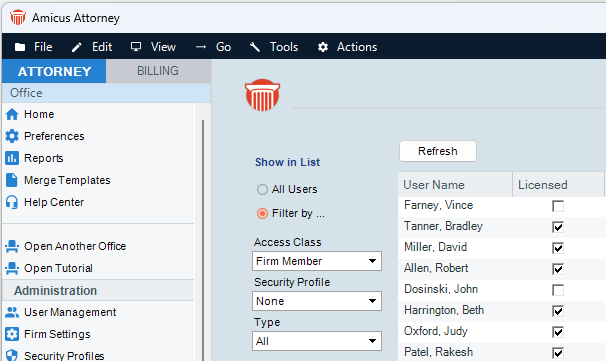Uncheck Licensed box for Tanner, Bradley
The width and height of the screenshot is (606, 361).
[x=558, y=227]
